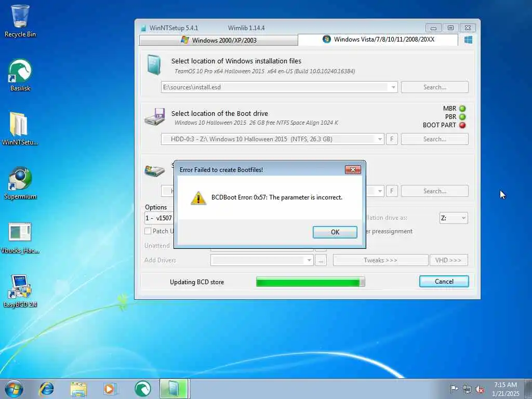
Task: Click the green MBR status indicator
Action: (462, 109)
